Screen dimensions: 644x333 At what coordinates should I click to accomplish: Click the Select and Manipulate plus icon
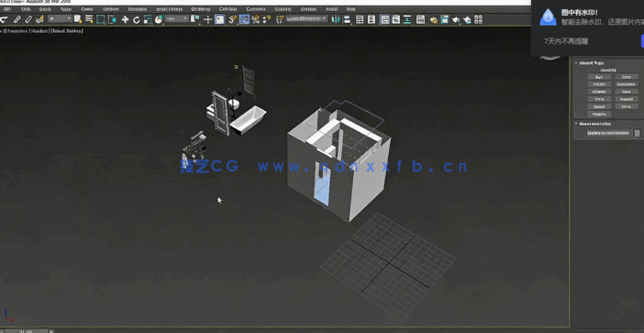click(x=208, y=19)
